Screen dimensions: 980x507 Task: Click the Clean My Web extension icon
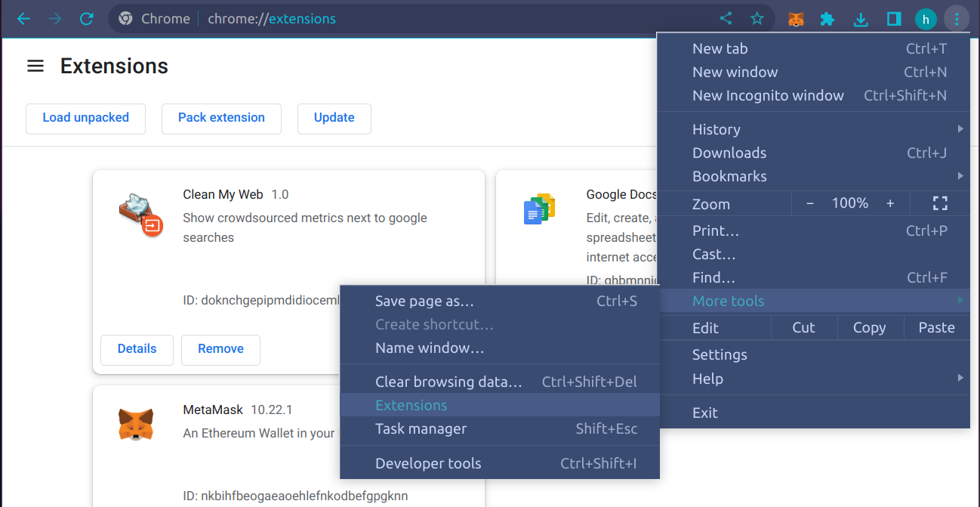pyautogui.click(x=141, y=215)
